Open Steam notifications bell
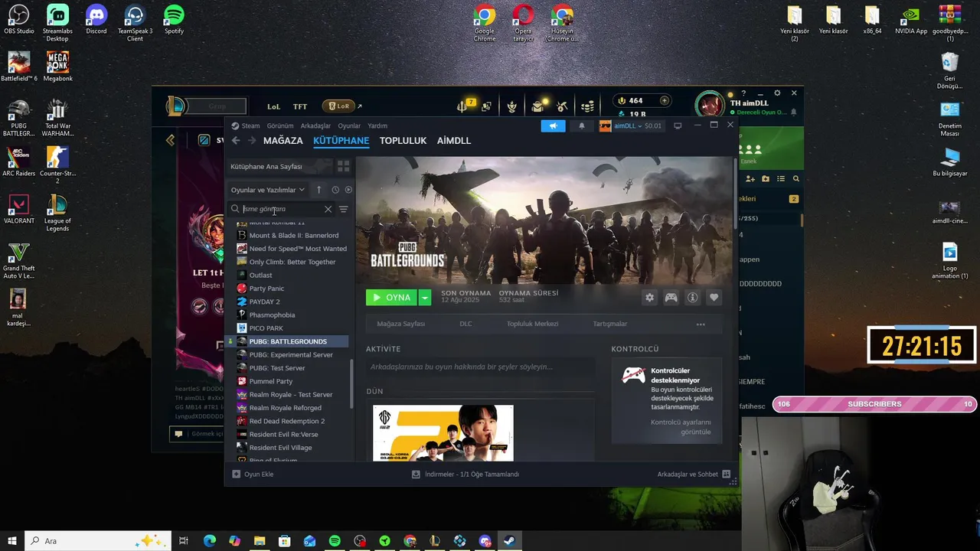 pyautogui.click(x=581, y=126)
